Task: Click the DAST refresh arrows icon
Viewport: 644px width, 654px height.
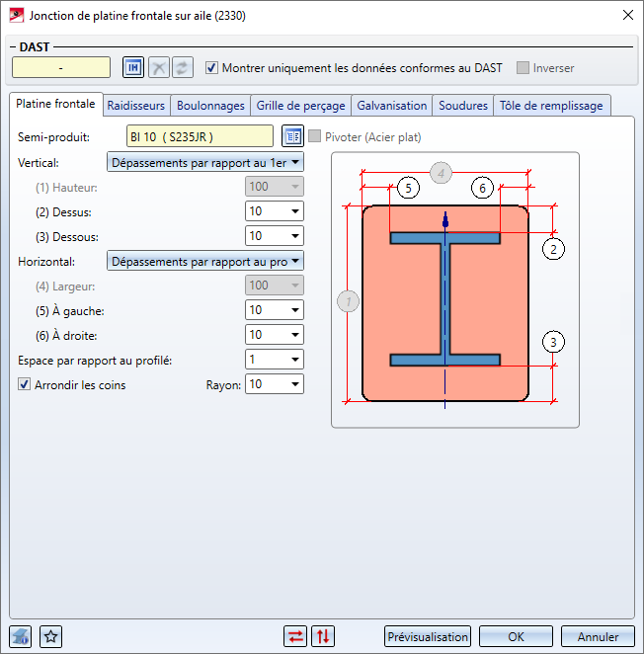Action: coord(183,67)
